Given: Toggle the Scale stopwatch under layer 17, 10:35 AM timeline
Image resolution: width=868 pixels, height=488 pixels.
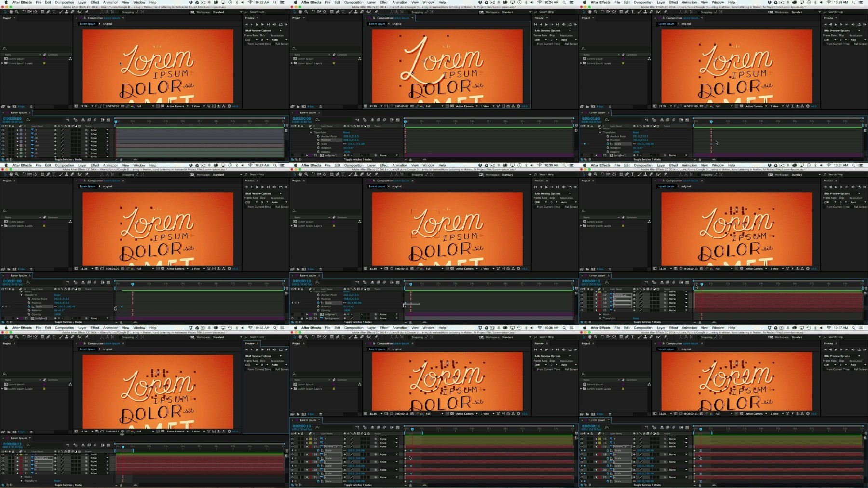Looking at the screenshot, I should tap(318, 450).
